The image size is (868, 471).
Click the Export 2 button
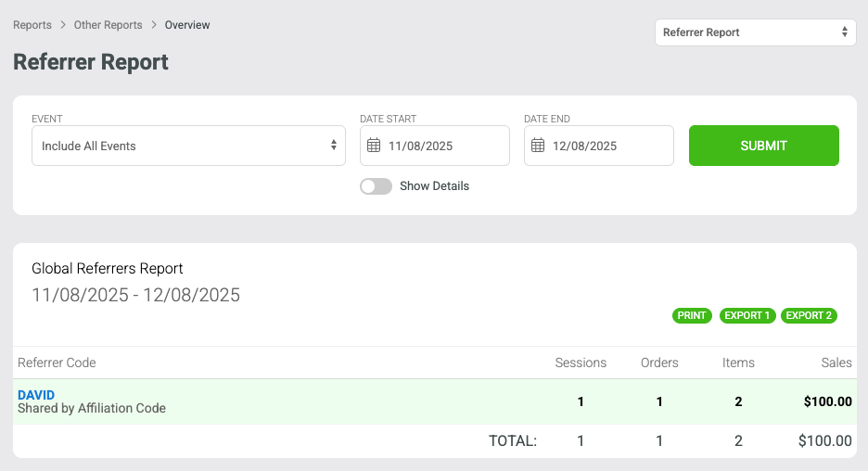[809, 315]
